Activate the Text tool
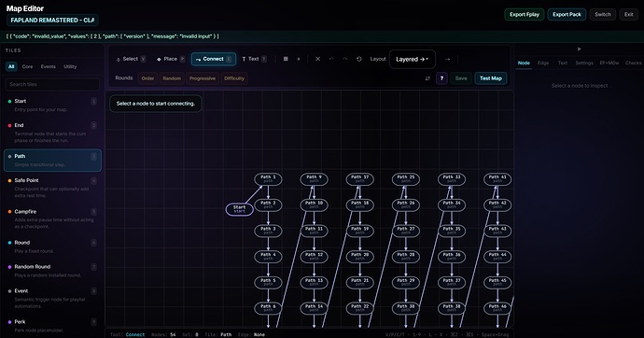 [x=254, y=59]
